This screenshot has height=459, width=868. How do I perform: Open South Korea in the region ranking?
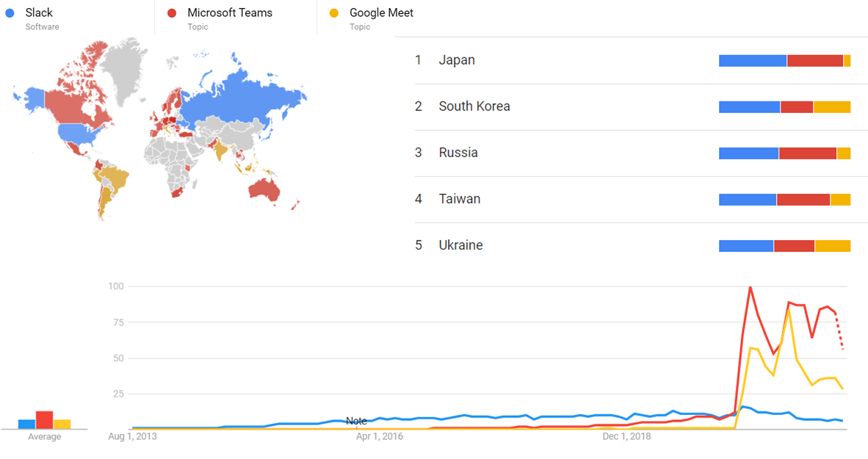click(474, 106)
